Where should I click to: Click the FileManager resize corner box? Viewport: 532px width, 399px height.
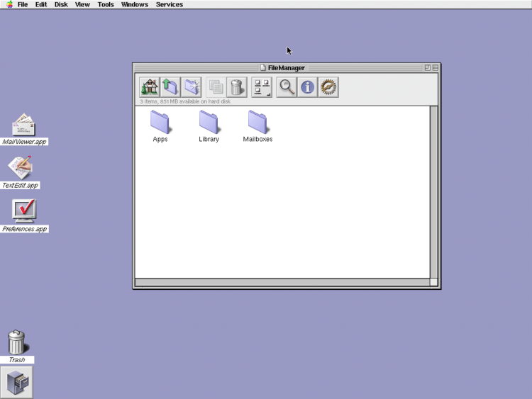click(434, 282)
